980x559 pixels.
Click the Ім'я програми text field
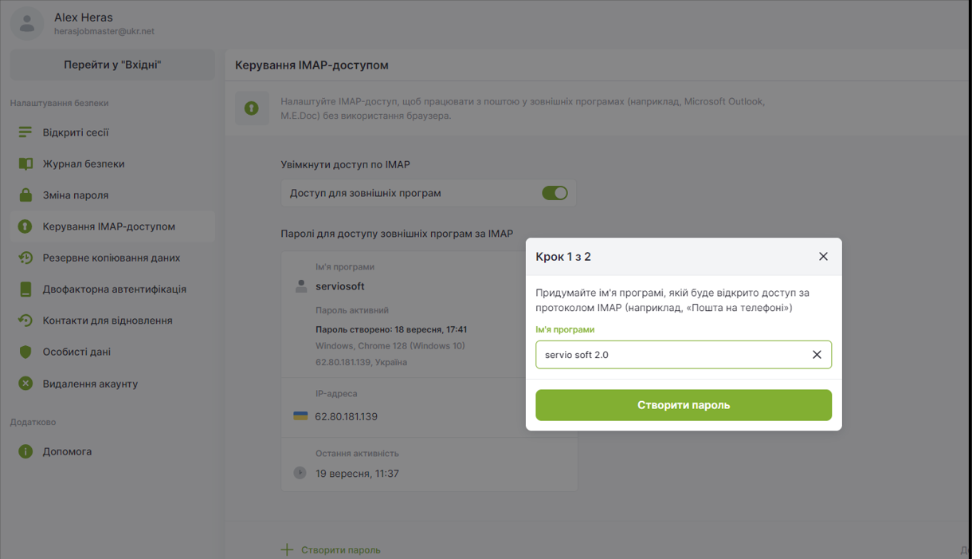669,355
